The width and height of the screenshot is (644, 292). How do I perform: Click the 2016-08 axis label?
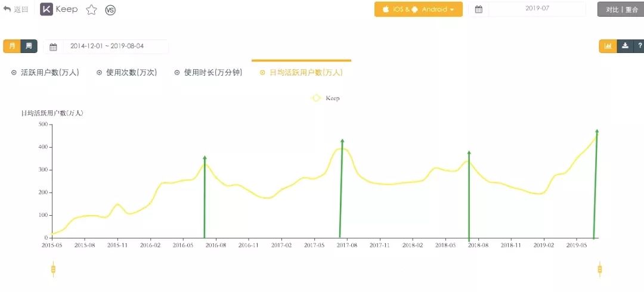[x=216, y=245]
